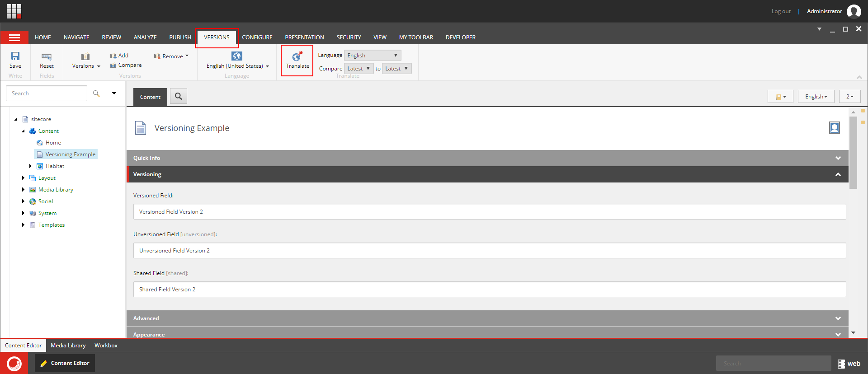Expand the Advanced section

tap(487, 318)
